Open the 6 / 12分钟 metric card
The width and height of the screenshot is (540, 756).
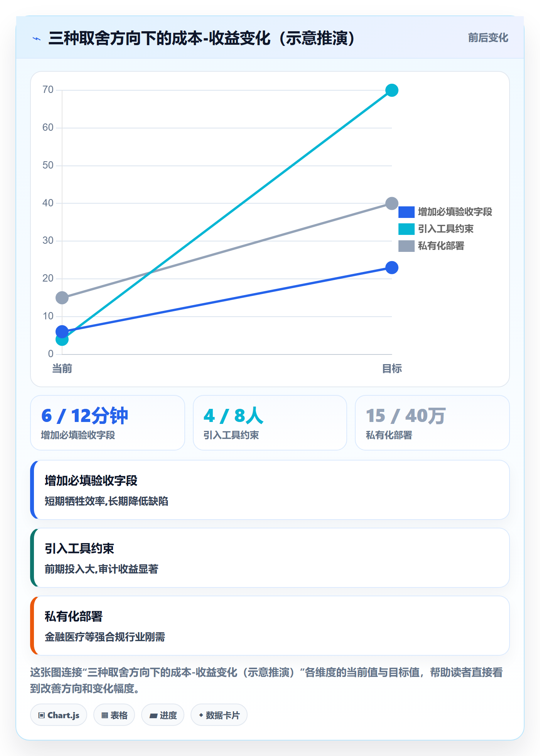tap(108, 423)
